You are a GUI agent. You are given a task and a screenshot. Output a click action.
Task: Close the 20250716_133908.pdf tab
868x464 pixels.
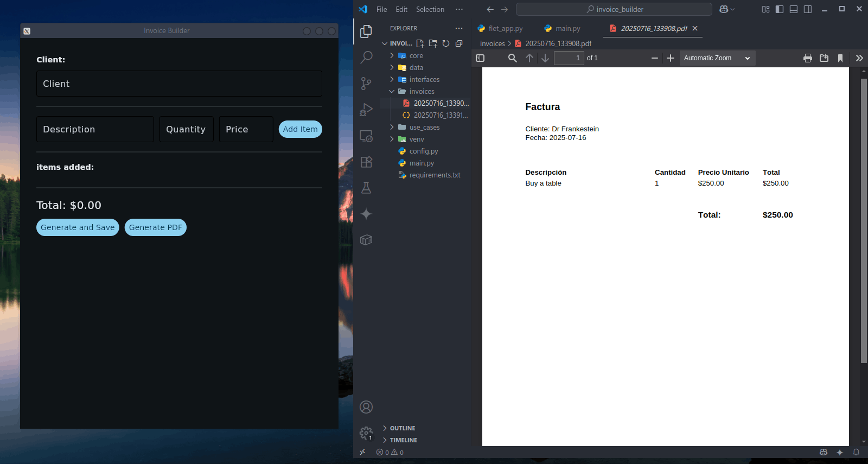(695, 28)
